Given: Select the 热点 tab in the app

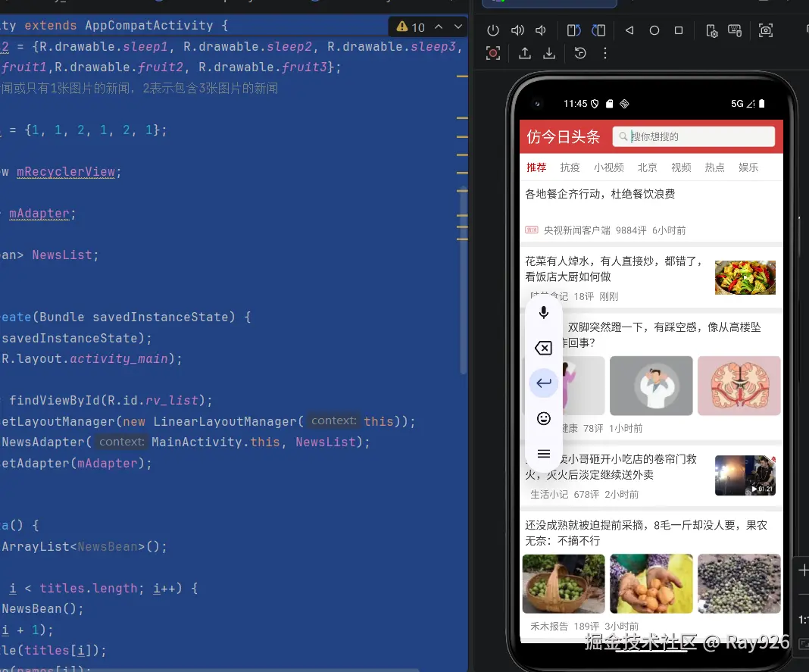Looking at the screenshot, I should (714, 167).
